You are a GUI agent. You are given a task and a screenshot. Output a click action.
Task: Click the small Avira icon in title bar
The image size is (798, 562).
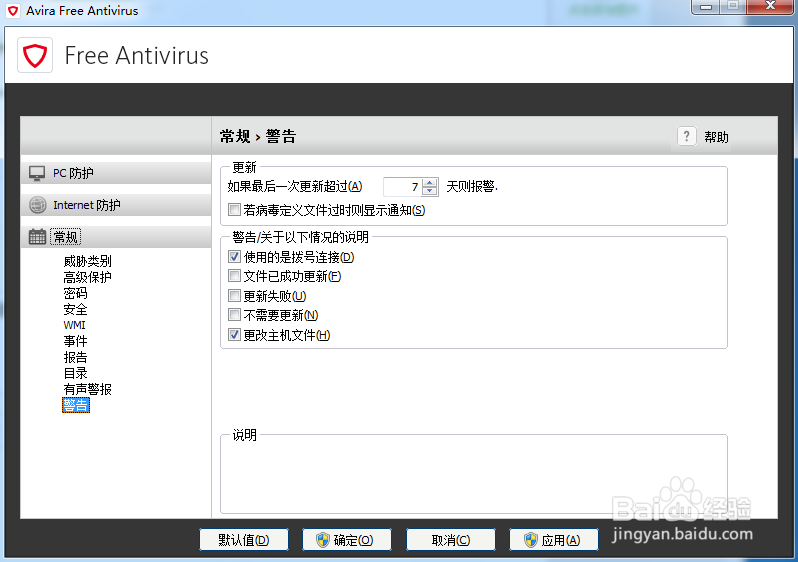[x=13, y=10]
